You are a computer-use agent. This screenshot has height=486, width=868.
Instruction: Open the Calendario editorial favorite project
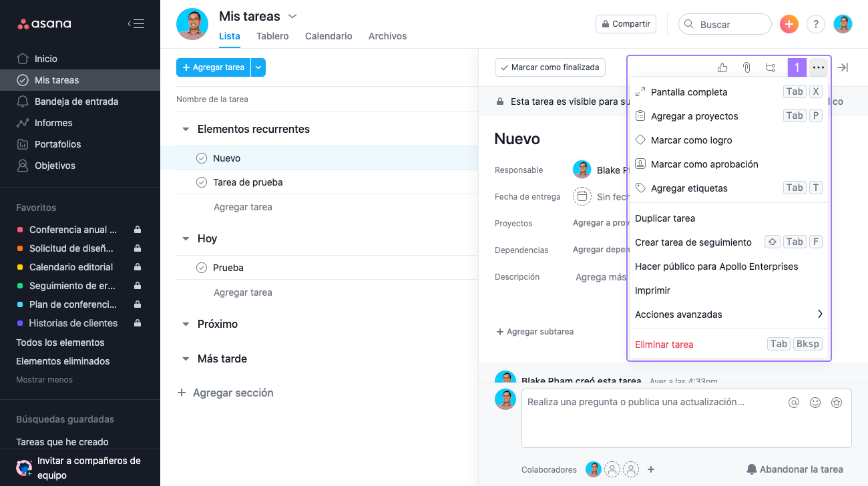coord(80,267)
